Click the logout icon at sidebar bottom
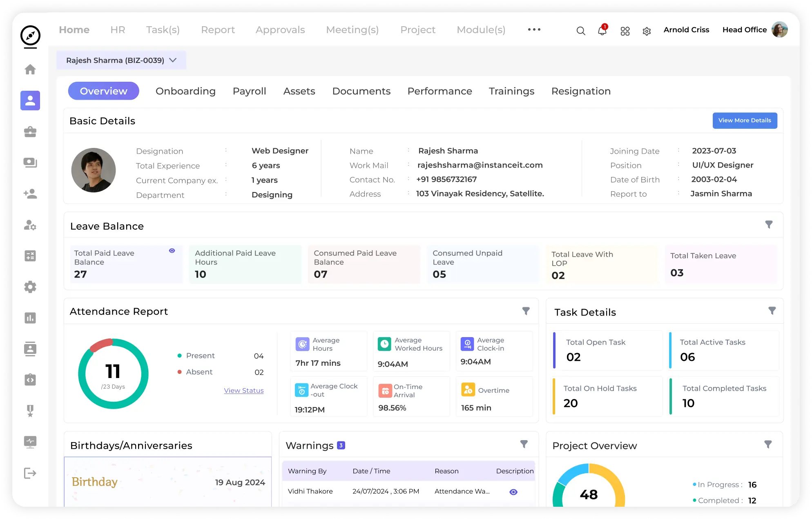The image size is (812, 519). coord(30,473)
